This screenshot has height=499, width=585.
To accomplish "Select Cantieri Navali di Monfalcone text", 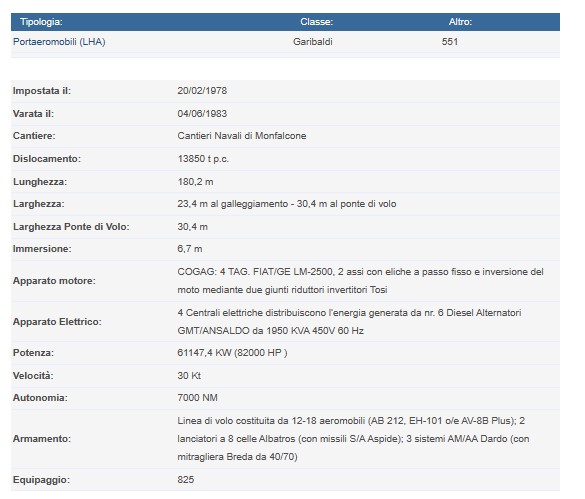I will (x=242, y=135).
